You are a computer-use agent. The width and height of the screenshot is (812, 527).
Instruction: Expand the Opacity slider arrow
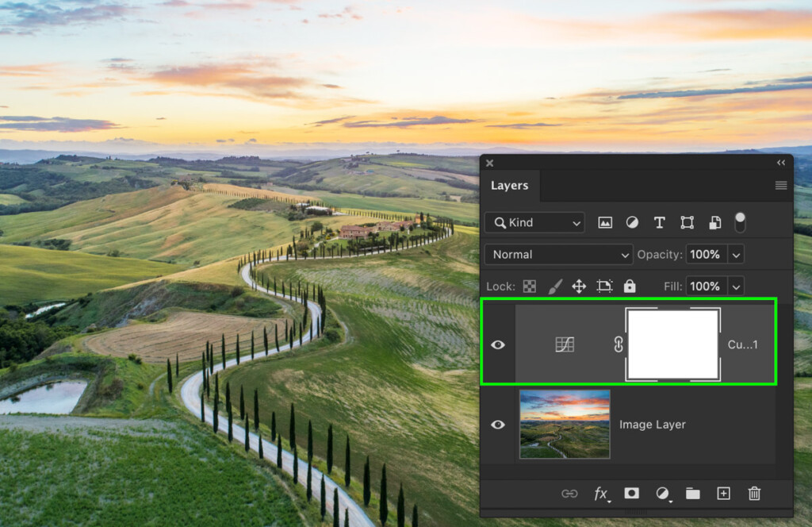pos(736,255)
